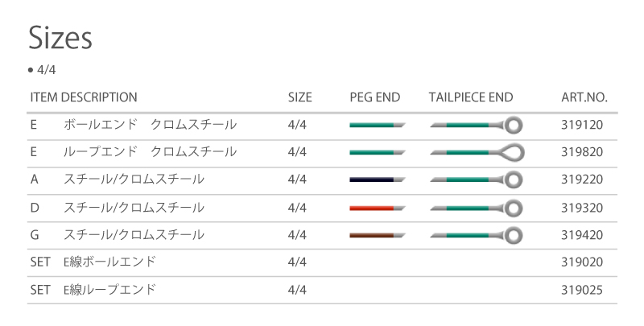Click the 4/4 bullet under Sizes
The image size is (644, 326).
pyautogui.click(x=42, y=70)
